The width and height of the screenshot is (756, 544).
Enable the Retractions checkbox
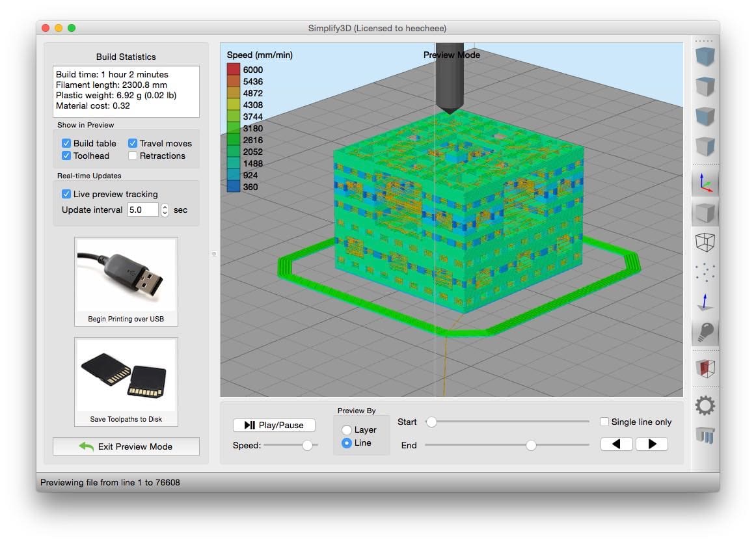133,156
